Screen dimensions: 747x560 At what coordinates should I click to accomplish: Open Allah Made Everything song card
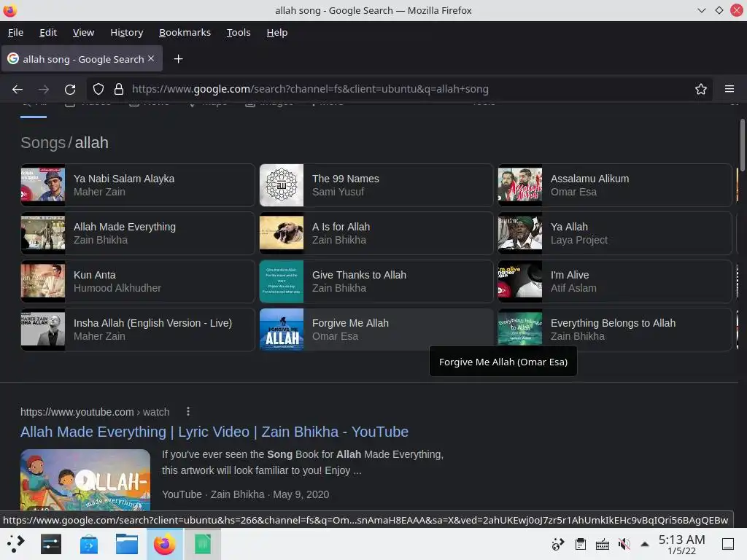point(138,233)
